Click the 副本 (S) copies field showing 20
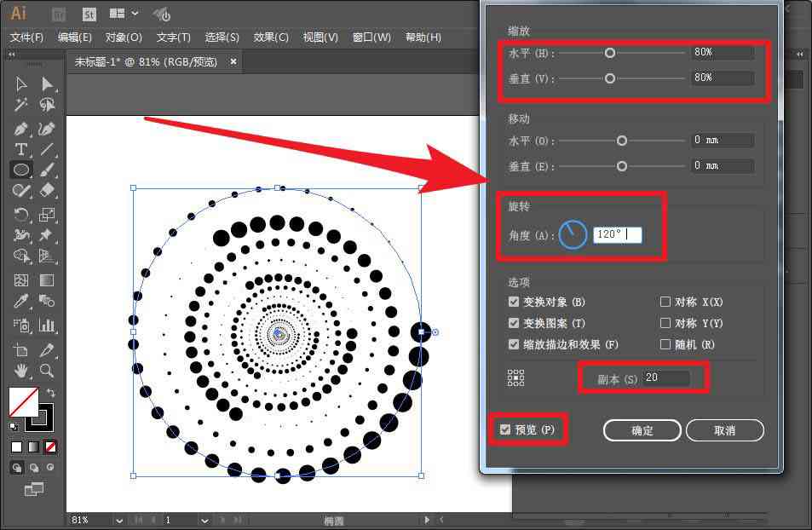812x530 pixels. point(666,377)
